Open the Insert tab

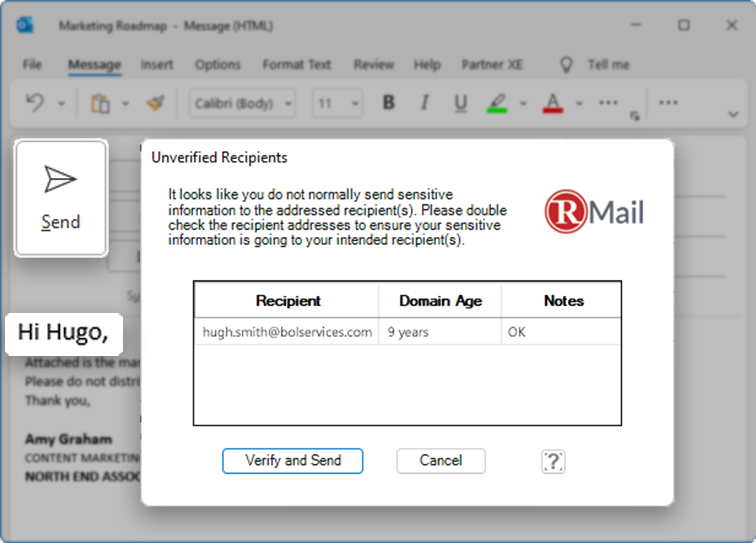157,65
